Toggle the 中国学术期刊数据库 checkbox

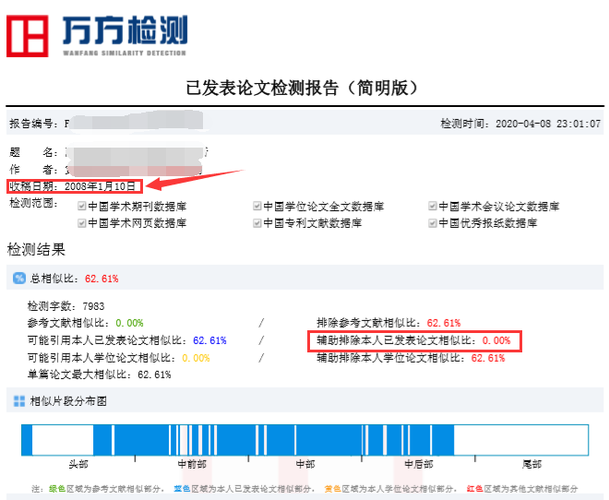pyautogui.click(x=82, y=206)
